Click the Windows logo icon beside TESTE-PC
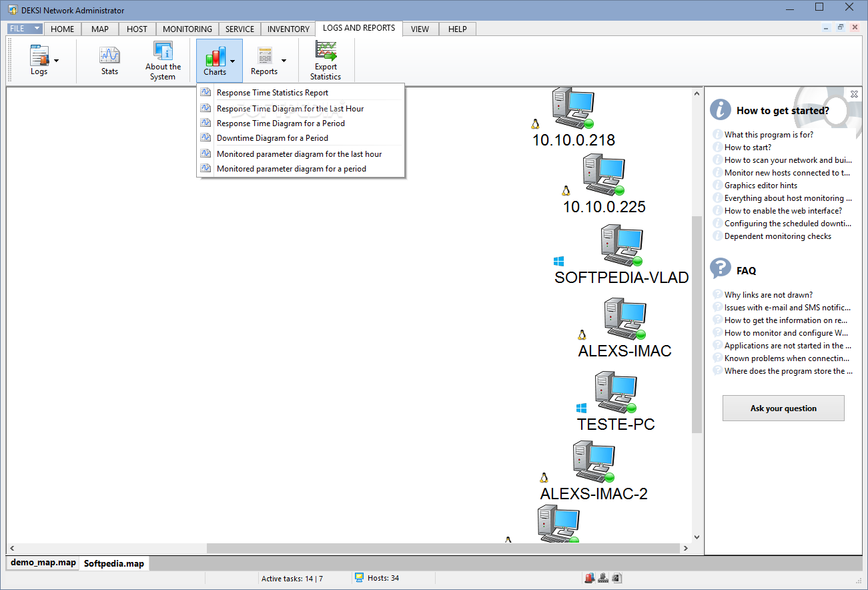Screen dimensions: 868x590 (x=582, y=407)
